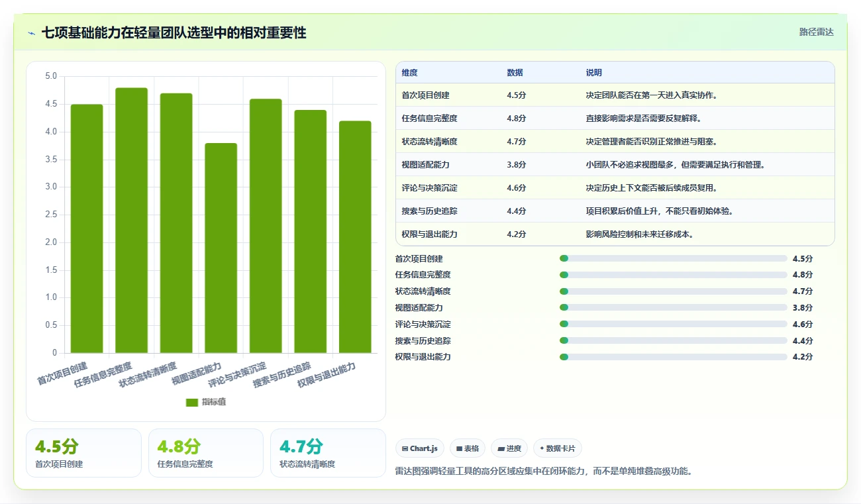Click the 状态流转清晰度 progress bar
The height and width of the screenshot is (504, 861).
(673, 291)
